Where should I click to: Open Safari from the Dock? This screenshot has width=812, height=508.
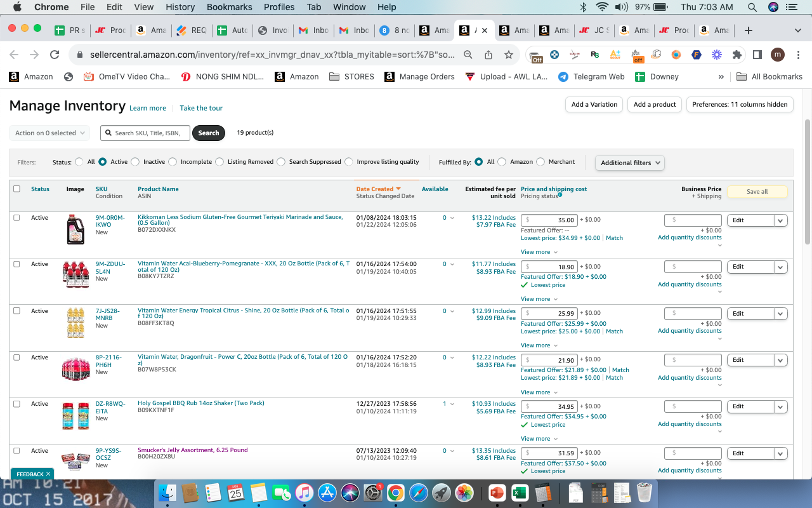tap(418, 492)
